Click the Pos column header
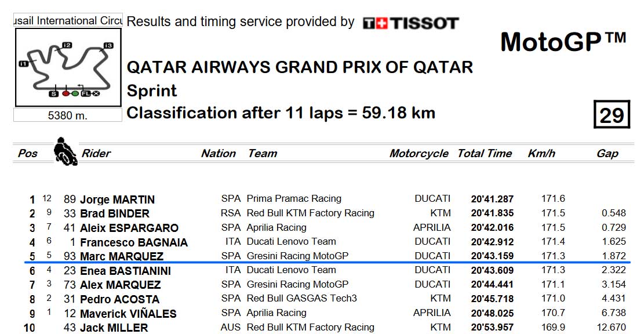 [27, 153]
